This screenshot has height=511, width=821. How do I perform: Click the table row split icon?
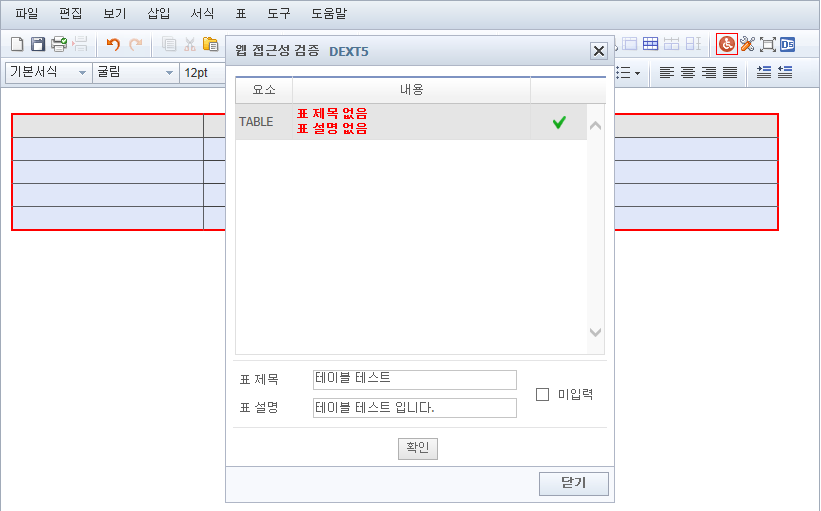pyautogui.click(x=671, y=44)
